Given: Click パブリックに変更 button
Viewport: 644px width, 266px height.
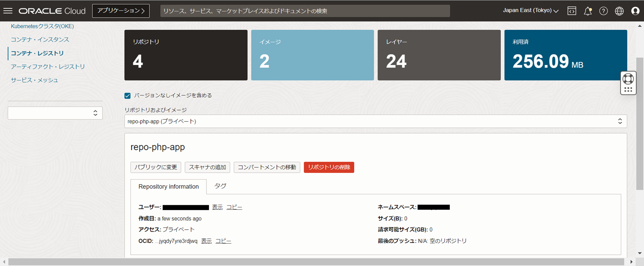Looking at the screenshot, I should 156,167.
